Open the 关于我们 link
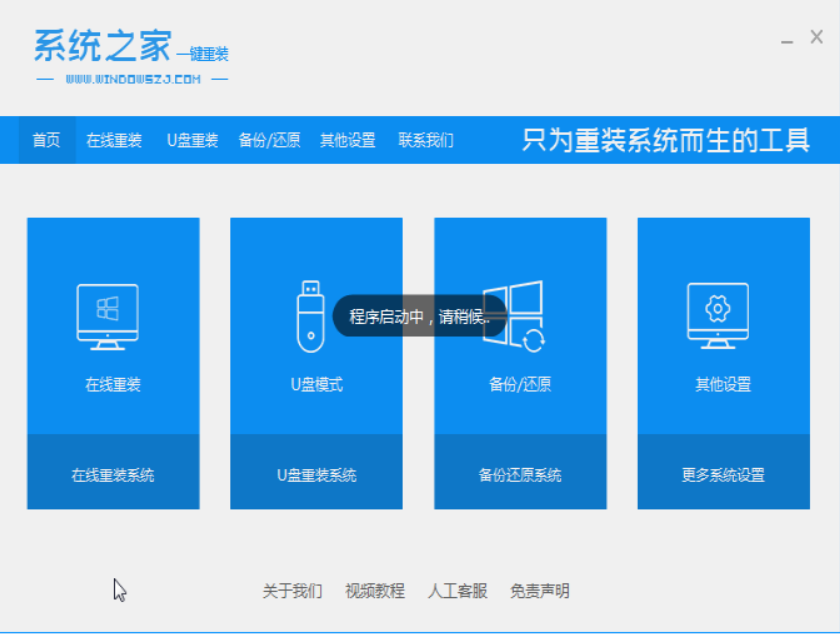Image resolution: width=840 pixels, height=634 pixels. (x=292, y=591)
